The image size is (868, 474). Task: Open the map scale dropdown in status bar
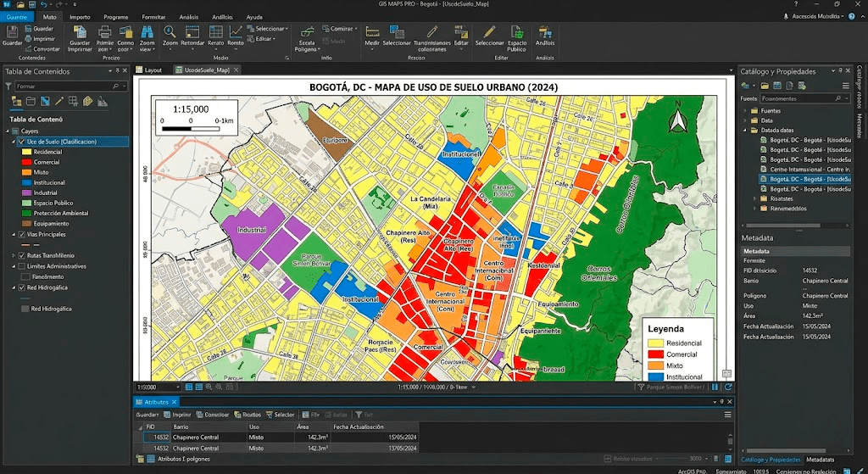159,387
